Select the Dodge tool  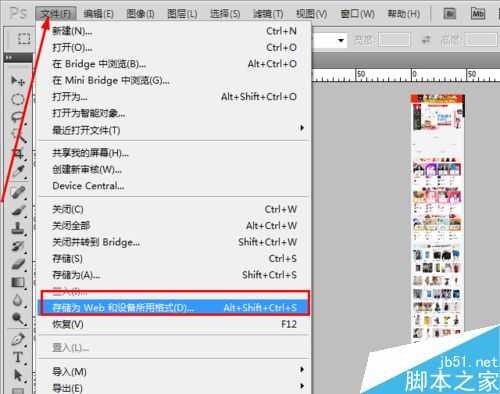point(18,319)
